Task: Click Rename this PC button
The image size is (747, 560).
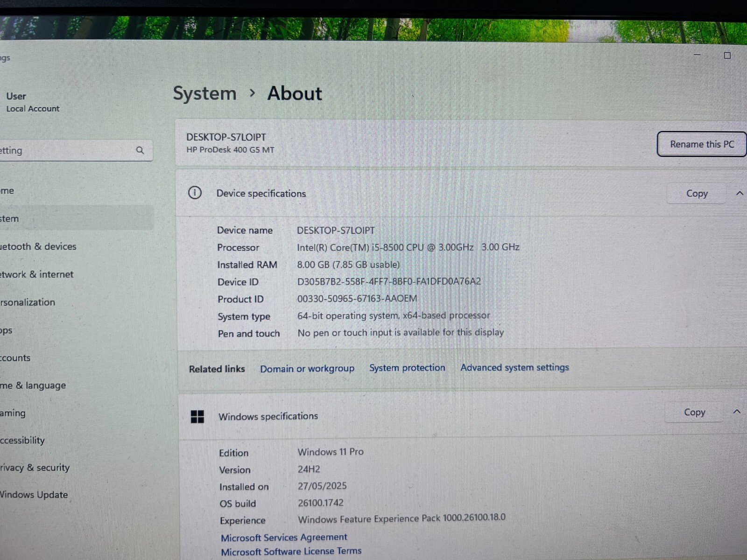Action: point(702,144)
